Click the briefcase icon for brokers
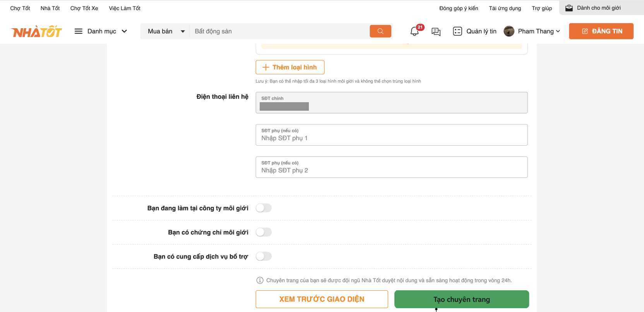The height and width of the screenshot is (312, 644). click(569, 8)
